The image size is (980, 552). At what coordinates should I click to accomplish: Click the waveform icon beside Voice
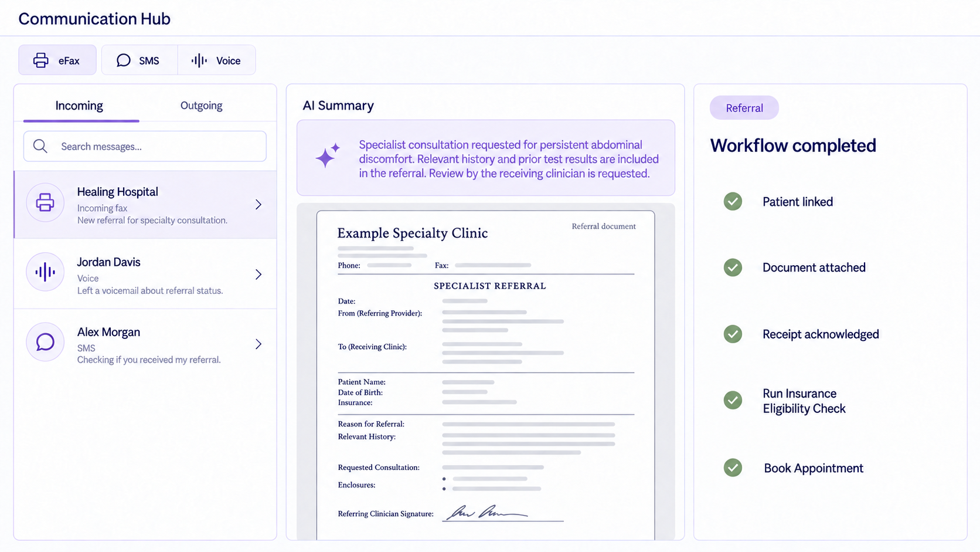pyautogui.click(x=199, y=60)
